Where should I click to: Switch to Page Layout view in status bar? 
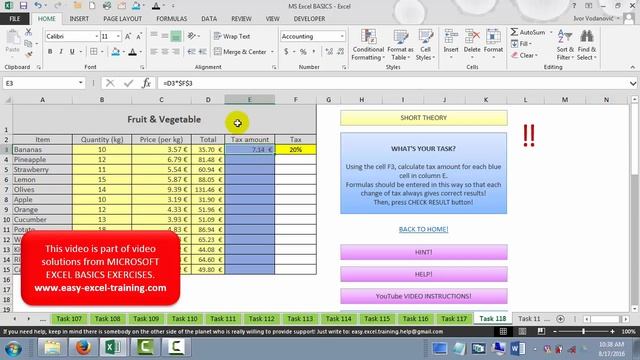tap(522, 331)
